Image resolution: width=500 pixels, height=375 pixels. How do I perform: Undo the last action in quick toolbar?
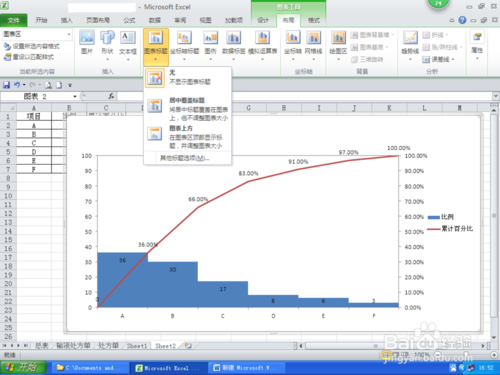click(17, 85)
